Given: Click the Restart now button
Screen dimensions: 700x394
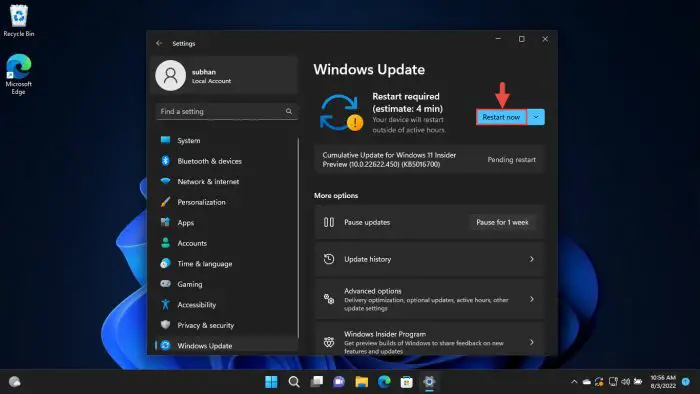Looking at the screenshot, I should coord(501,117).
